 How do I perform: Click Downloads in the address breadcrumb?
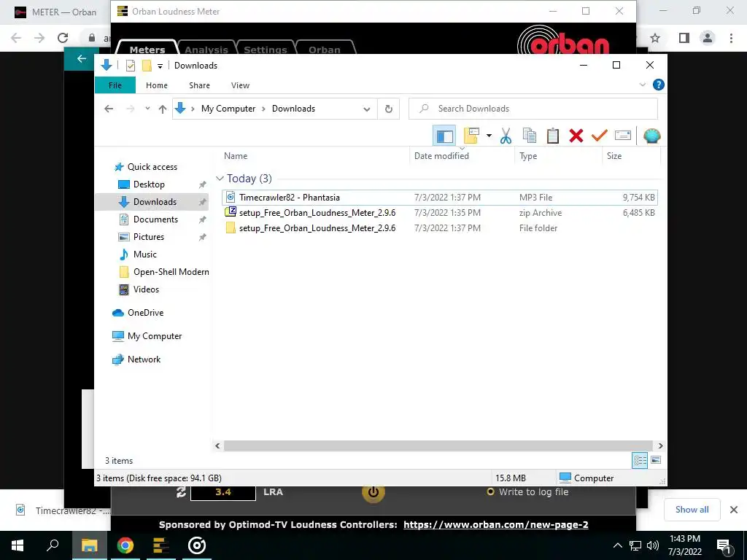tap(293, 109)
